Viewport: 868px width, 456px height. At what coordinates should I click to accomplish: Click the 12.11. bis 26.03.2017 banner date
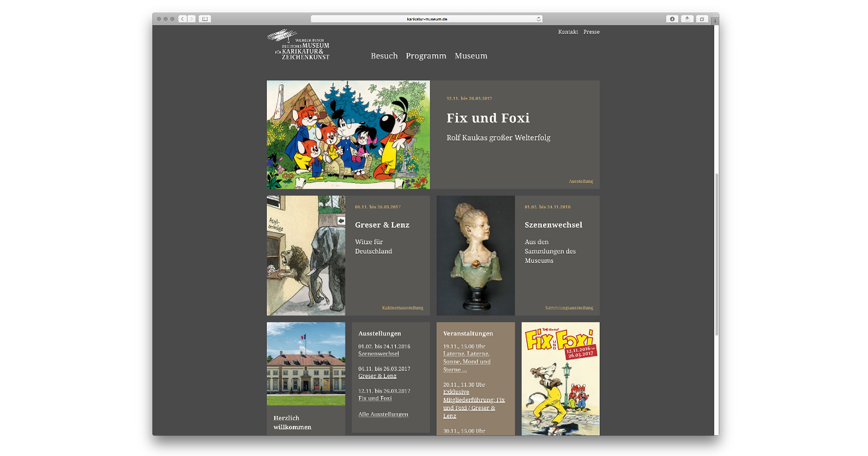[469, 98]
